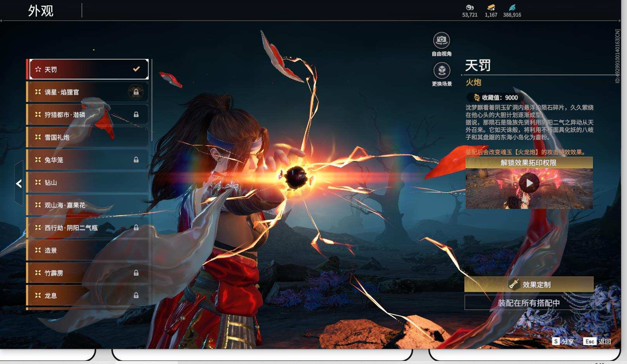Play the effect preview video
This screenshot has width=627, height=364.
pyautogui.click(x=529, y=183)
